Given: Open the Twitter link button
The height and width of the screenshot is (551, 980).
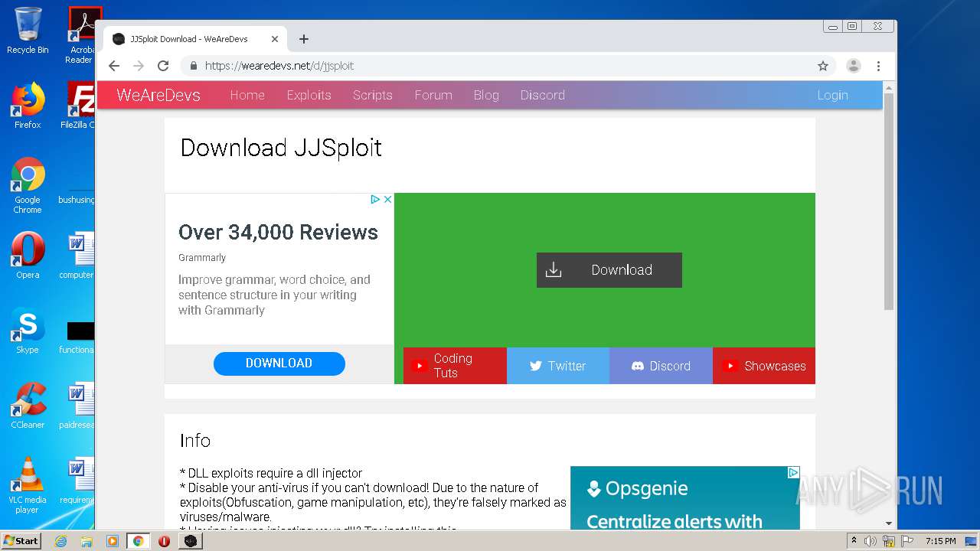Looking at the screenshot, I should point(558,366).
